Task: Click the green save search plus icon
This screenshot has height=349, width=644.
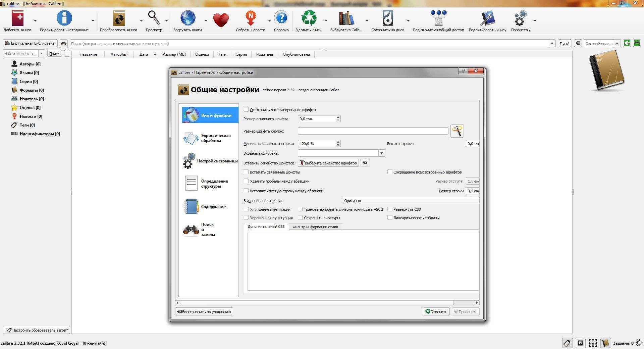Action: 637,43
